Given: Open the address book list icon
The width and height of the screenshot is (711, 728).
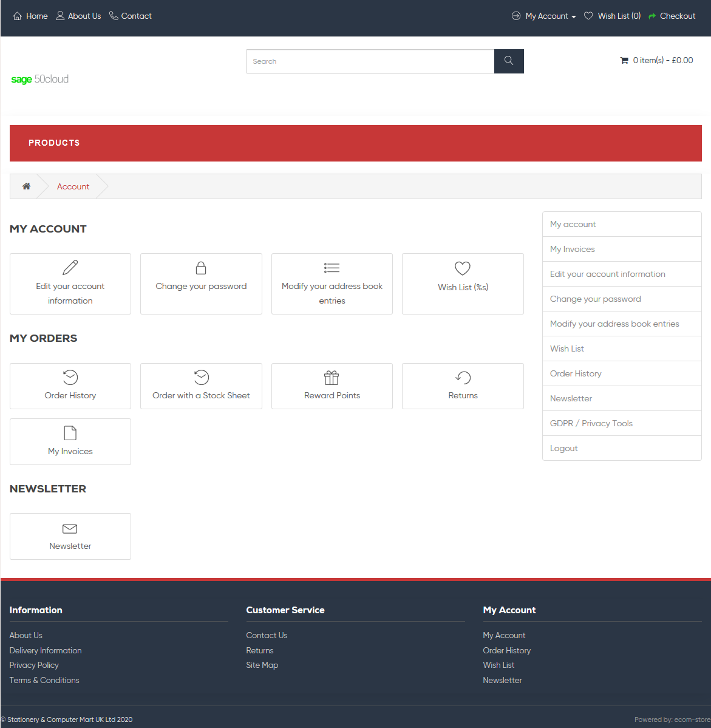Looking at the screenshot, I should (x=332, y=268).
